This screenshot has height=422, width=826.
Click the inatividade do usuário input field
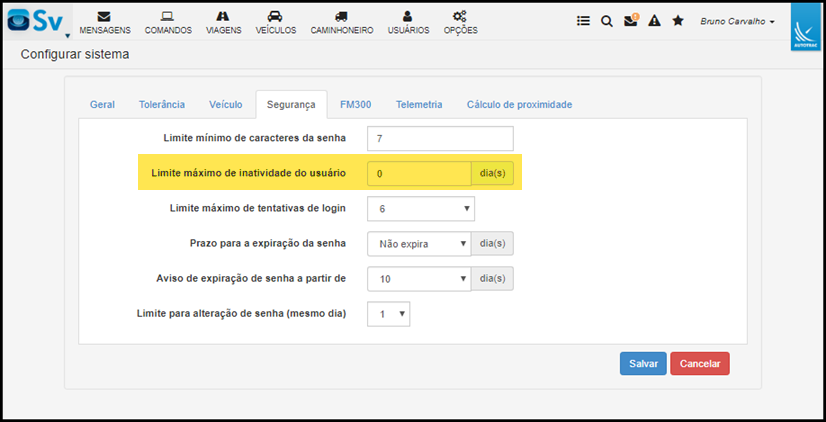coord(419,173)
